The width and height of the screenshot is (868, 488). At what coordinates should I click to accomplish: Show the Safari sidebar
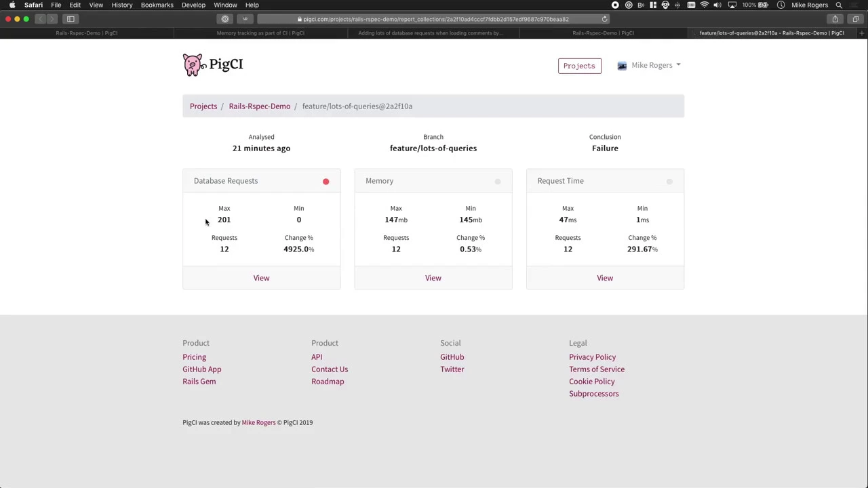(71, 19)
